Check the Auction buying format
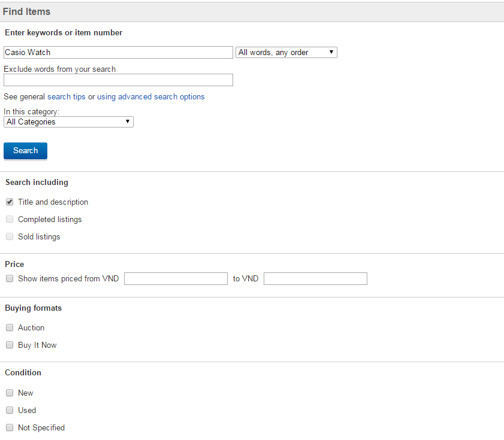This screenshot has width=504, height=440. tap(10, 327)
